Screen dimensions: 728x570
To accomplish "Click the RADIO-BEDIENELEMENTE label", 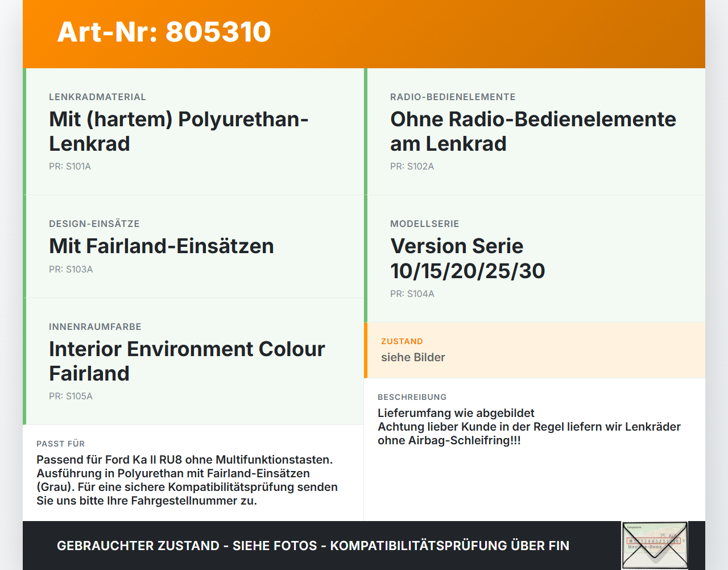I will coord(453,97).
